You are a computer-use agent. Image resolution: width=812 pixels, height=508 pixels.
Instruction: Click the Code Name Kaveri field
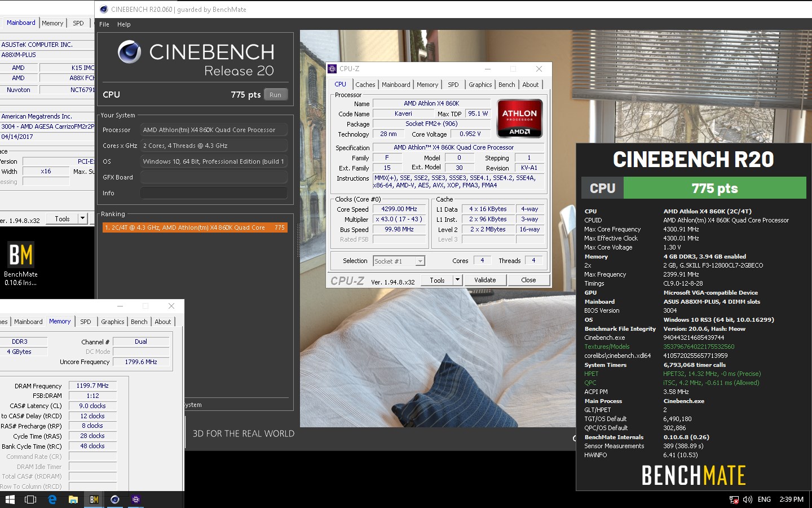pyautogui.click(x=403, y=113)
